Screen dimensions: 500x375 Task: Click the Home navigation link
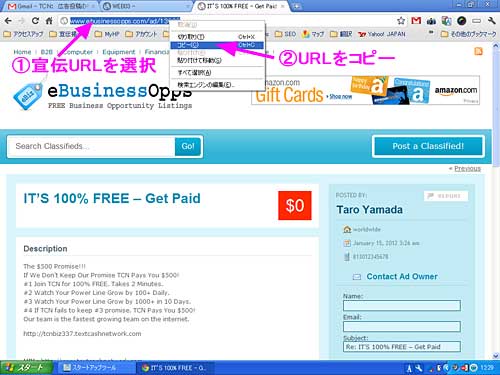click(22, 52)
